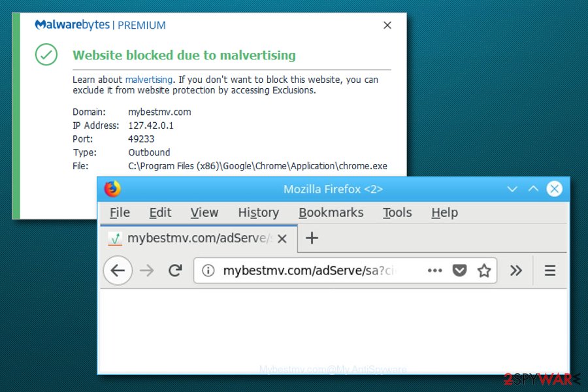The width and height of the screenshot is (588, 392).
Task: Open the Firefox hamburger menu
Action: pos(550,270)
